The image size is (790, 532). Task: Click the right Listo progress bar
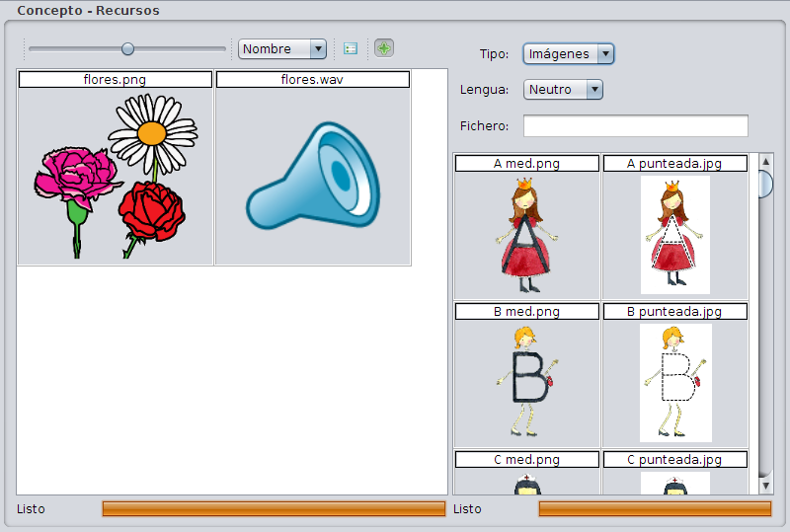[x=655, y=509]
